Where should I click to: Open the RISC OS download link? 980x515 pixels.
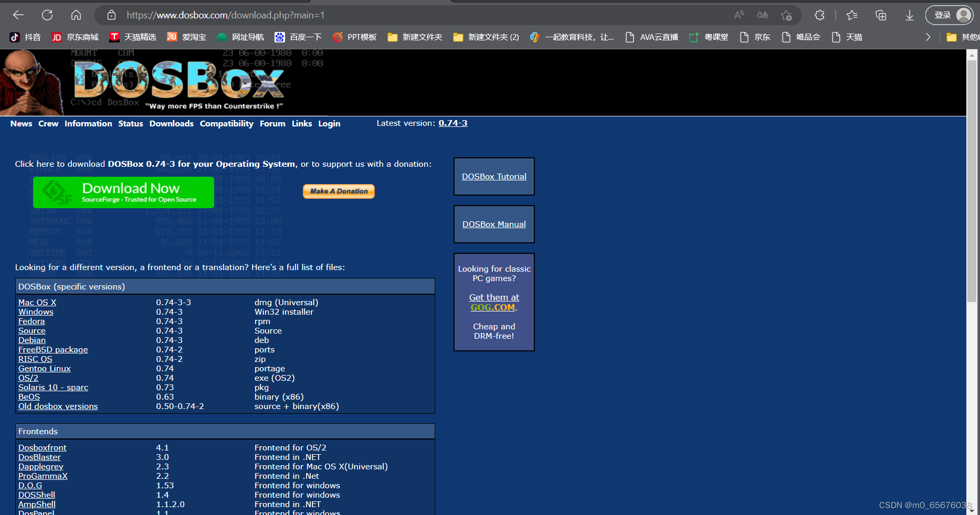35,359
